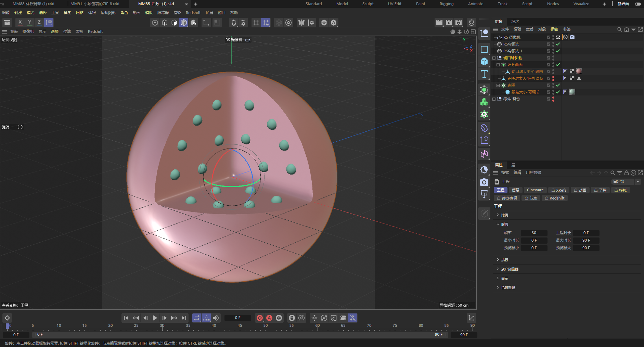
Task: Go to end of animation button
Action: (184, 318)
